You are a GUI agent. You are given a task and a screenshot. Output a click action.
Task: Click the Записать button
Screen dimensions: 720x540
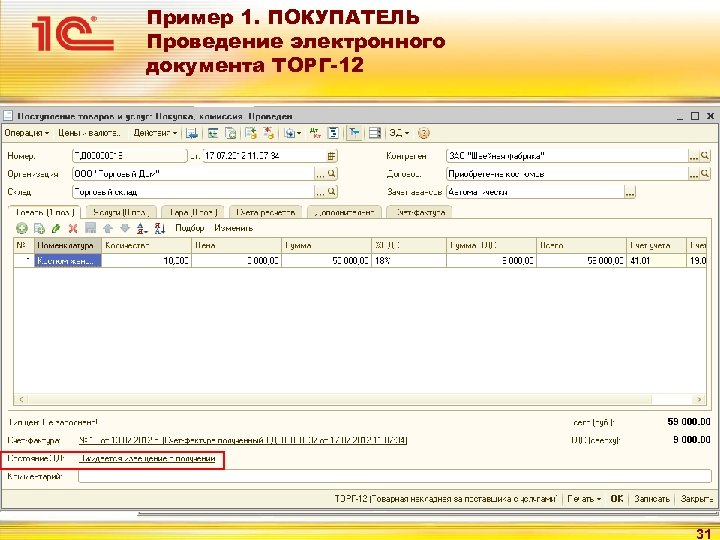pyautogui.click(x=651, y=499)
